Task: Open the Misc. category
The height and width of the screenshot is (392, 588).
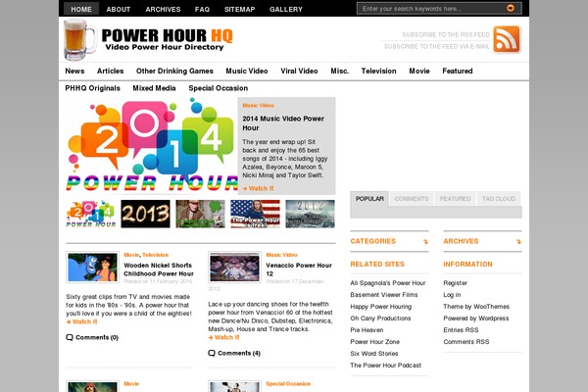Action: coord(340,71)
